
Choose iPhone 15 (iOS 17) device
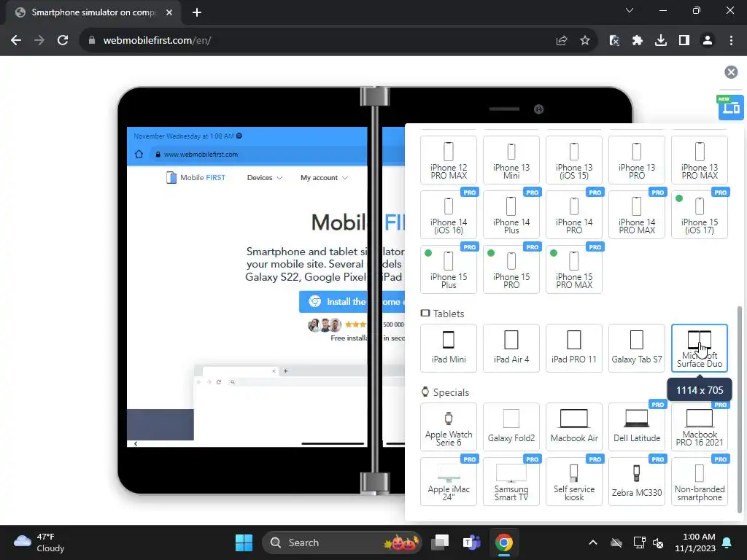[x=700, y=214]
